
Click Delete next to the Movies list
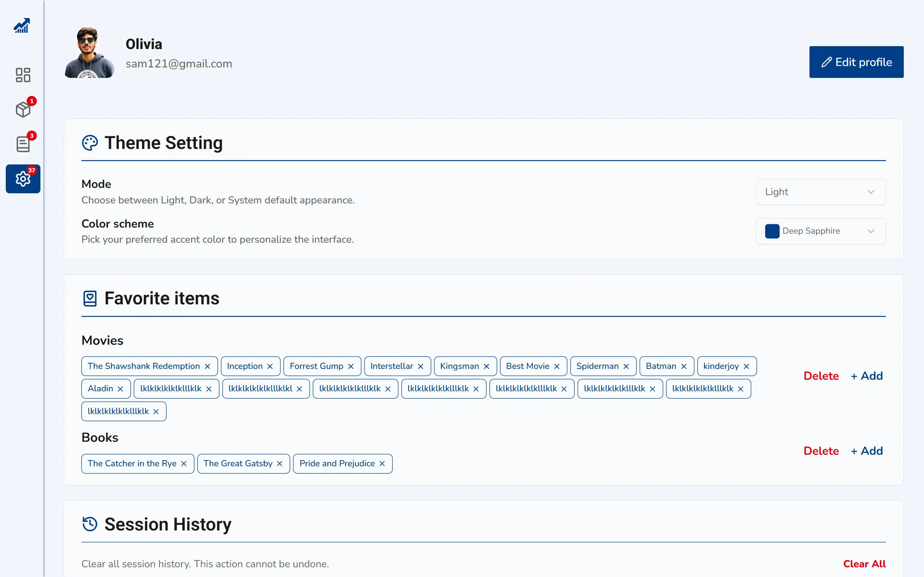pyautogui.click(x=821, y=376)
